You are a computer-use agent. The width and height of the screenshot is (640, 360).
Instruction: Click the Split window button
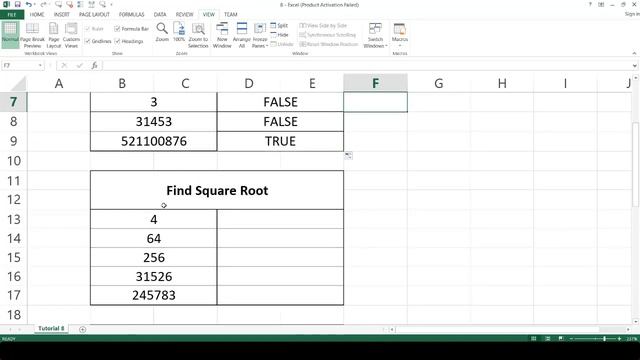click(x=280, y=25)
